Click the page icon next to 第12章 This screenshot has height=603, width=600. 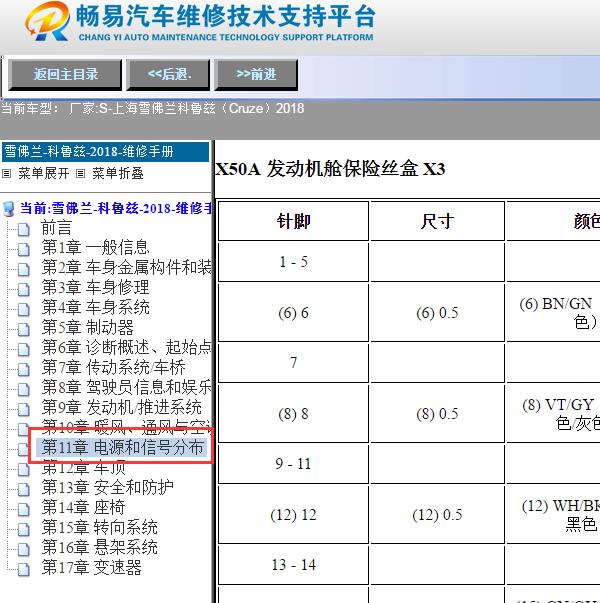24,469
